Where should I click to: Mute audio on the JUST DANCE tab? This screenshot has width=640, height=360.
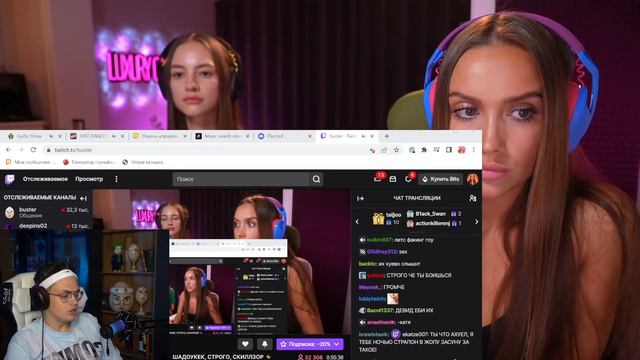click(x=113, y=136)
